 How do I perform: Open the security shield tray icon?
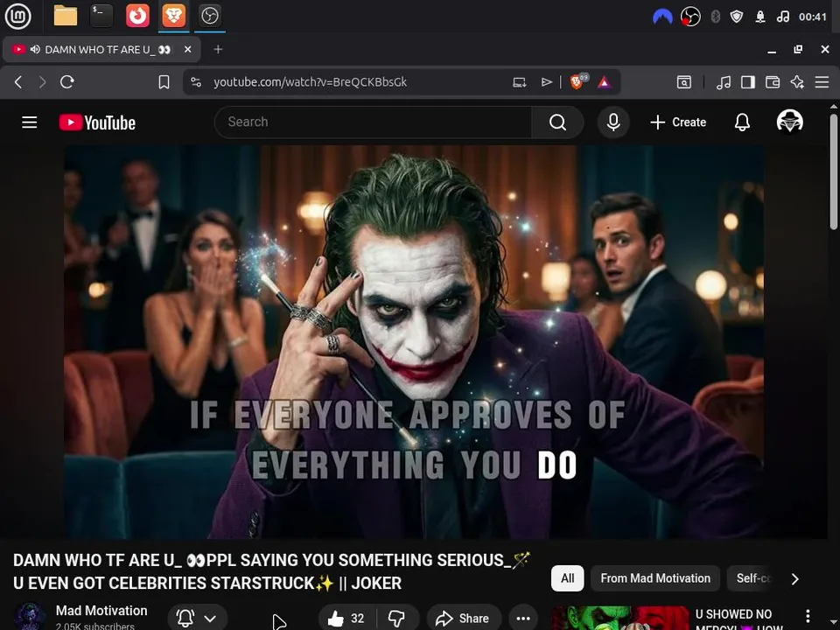pyautogui.click(x=737, y=17)
